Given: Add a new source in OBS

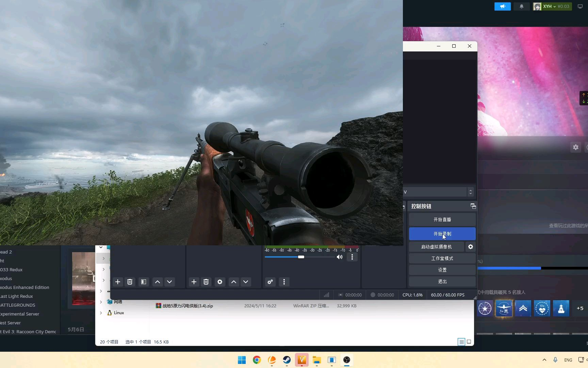Looking at the screenshot, I should (194, 282).
